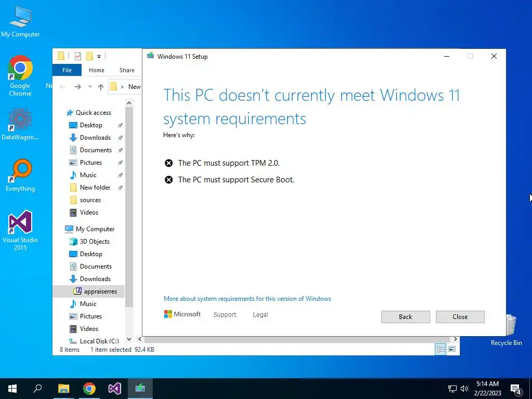
Task: Open Visual Studio from the taskbar
Action: point(115,389)
